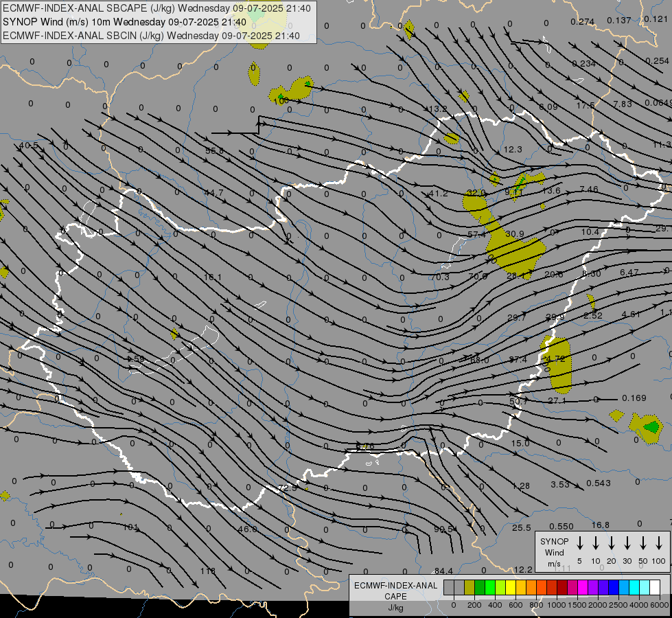This screenshot has height=618, width=672.
Task: Select the SYNOP Wind 10m title line
Action: (124, 22)
